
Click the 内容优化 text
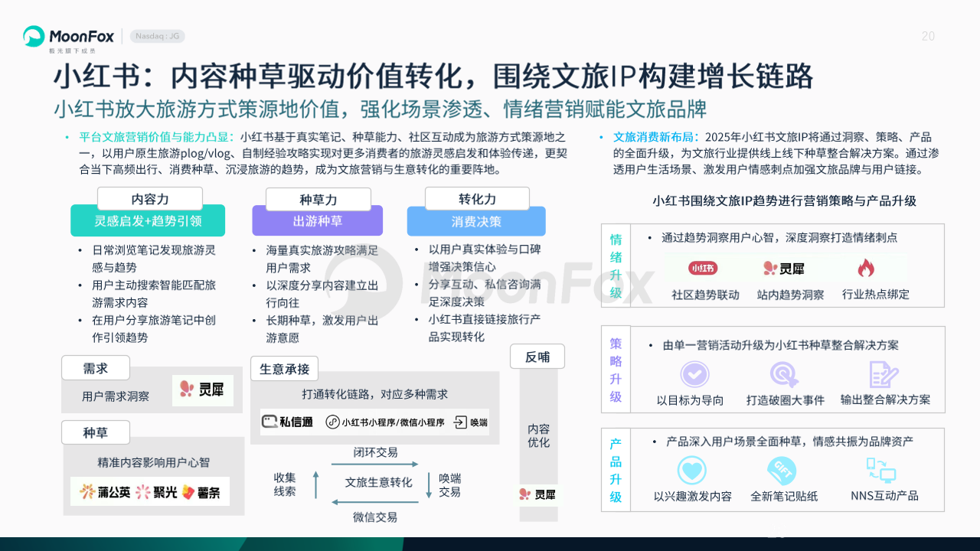pyautogui.click(x=538, y=435)
